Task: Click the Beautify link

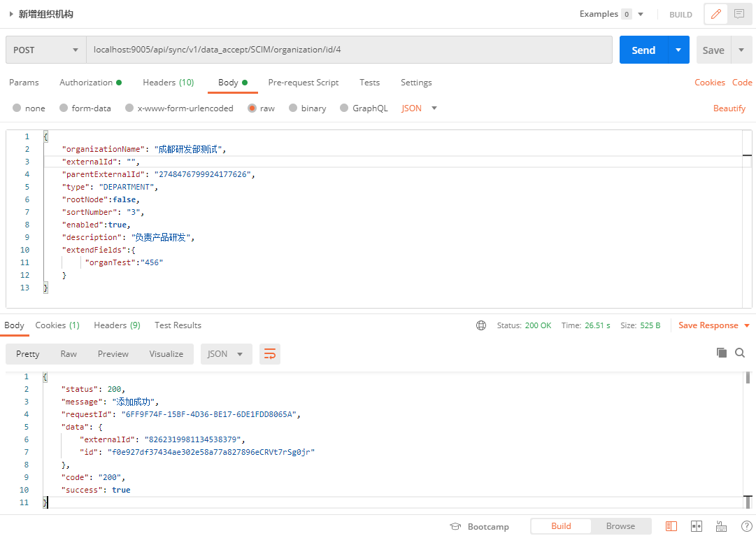Action: point(729,108)
